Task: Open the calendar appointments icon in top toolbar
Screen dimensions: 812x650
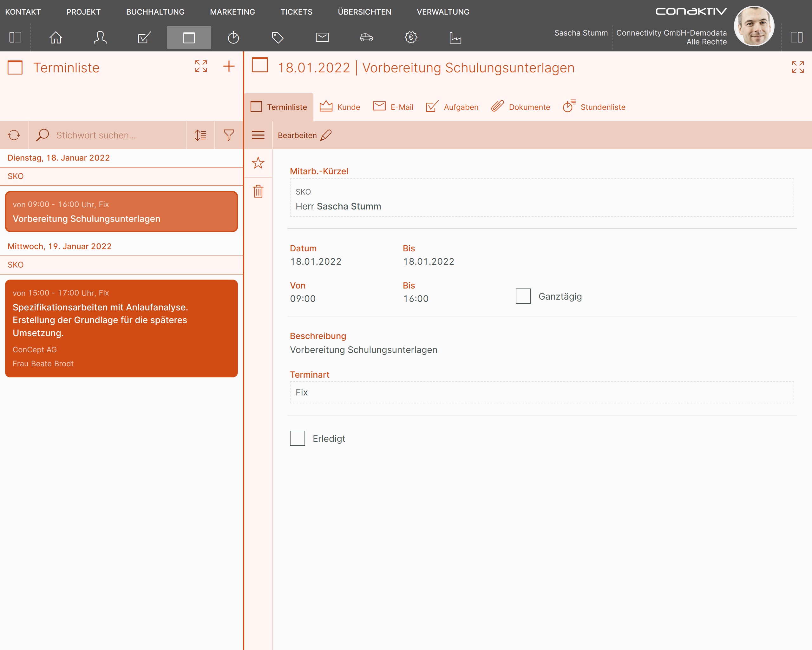Action: point(189,37)
